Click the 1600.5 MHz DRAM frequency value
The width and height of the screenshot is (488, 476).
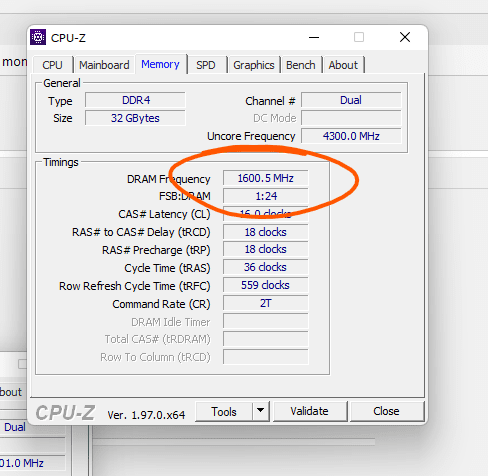coord(266,178)
